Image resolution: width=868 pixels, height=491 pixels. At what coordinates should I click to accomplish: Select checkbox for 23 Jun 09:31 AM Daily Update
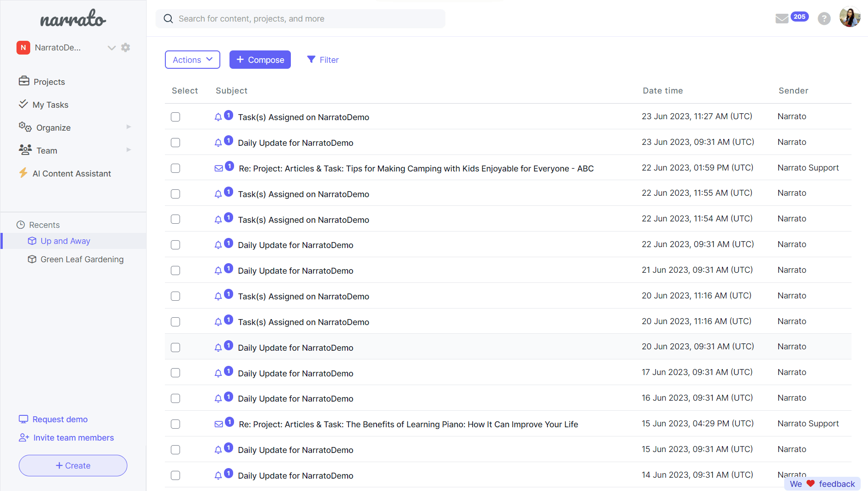175,143
